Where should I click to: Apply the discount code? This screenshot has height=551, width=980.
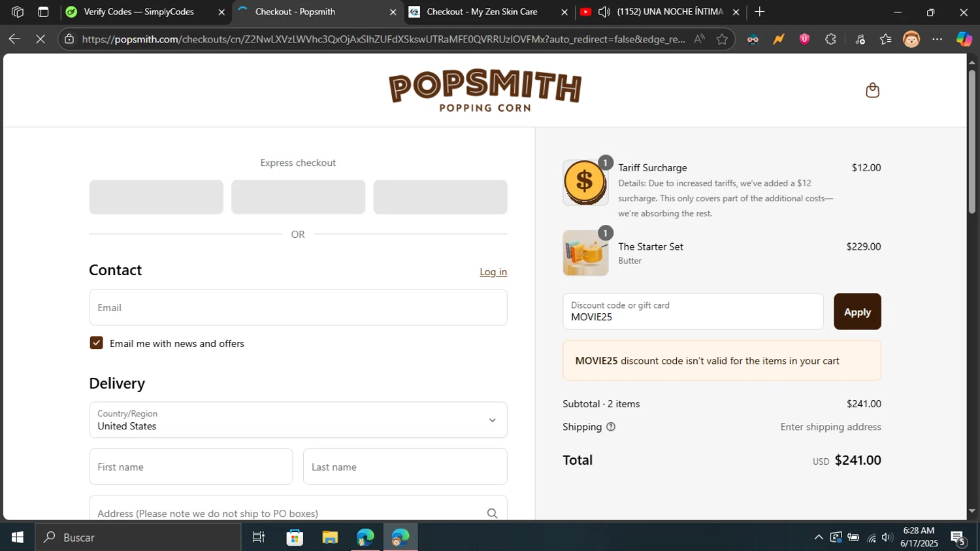(857, 312)
